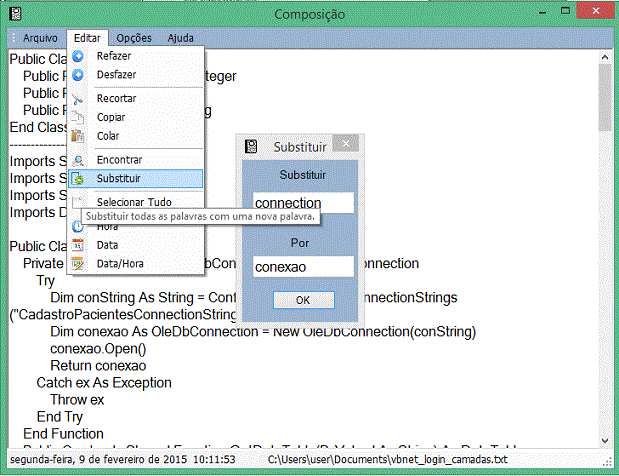Choose Selecionar Tudo menu entry
619x476 pixels.
tap(135, 202)
